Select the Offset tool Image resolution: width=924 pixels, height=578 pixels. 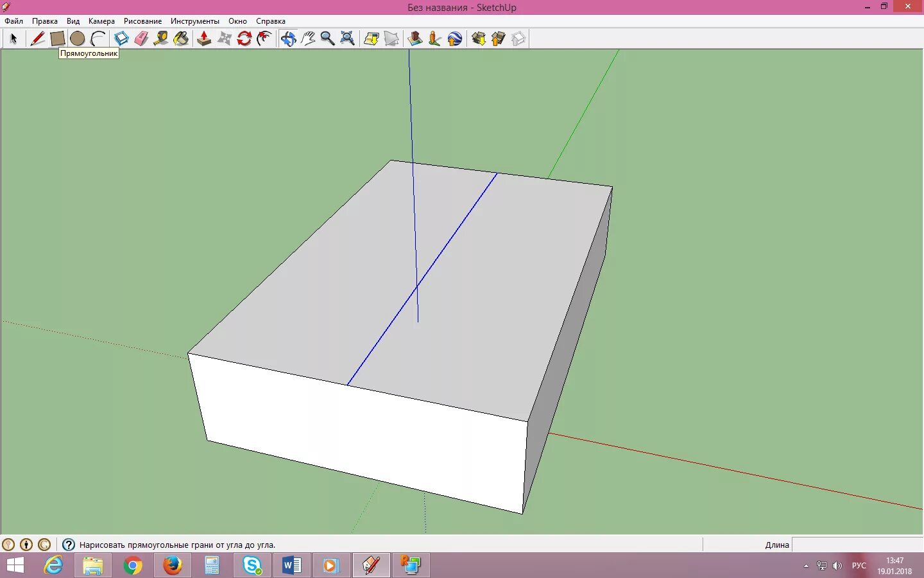tap(264, 39)
